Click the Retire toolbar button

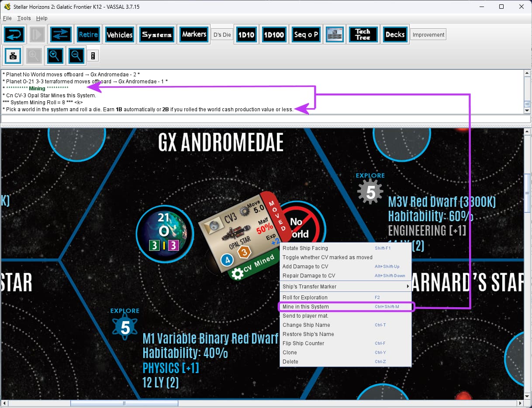[x=88, y=34]
